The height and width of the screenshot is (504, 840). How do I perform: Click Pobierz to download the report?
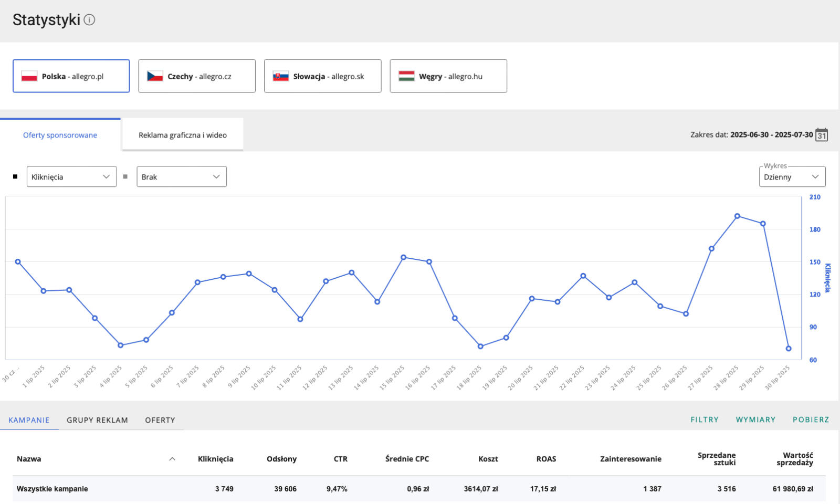point(811,419)
